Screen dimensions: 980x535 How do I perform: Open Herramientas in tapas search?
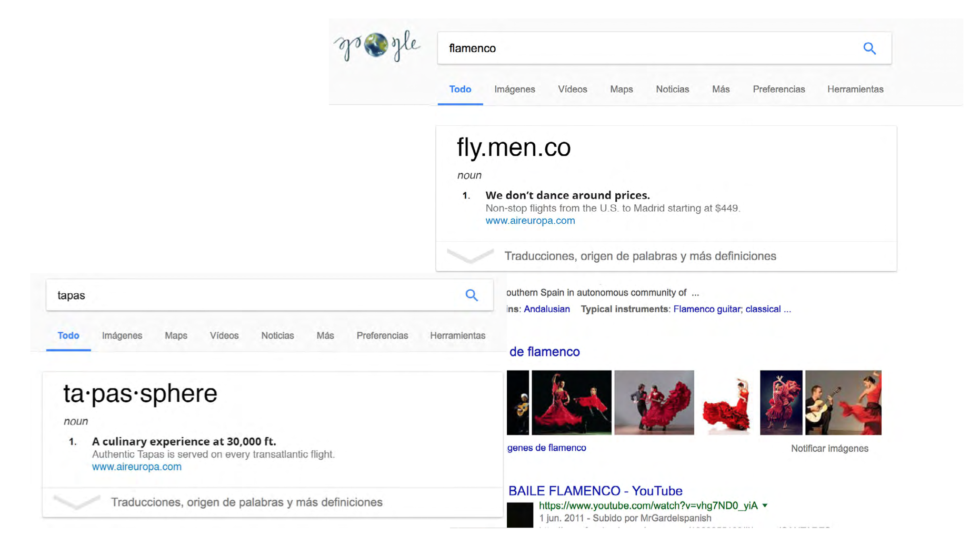457,335
